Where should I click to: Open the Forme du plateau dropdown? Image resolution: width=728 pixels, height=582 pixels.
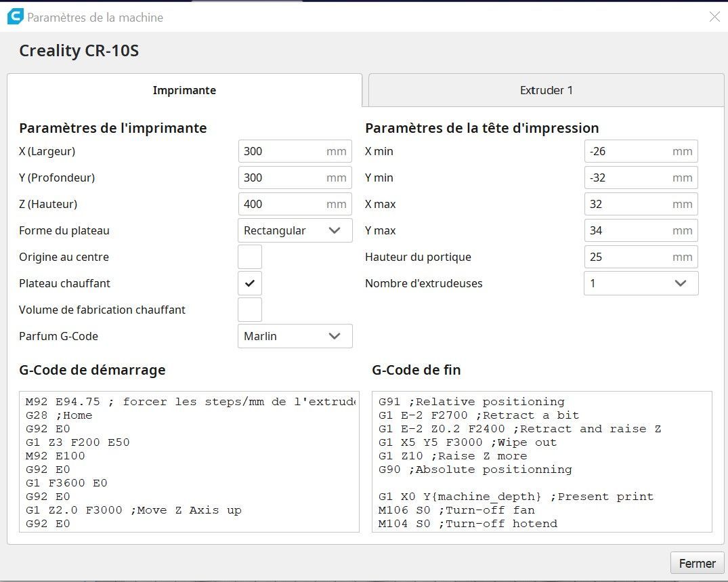[x=295, y=230]
